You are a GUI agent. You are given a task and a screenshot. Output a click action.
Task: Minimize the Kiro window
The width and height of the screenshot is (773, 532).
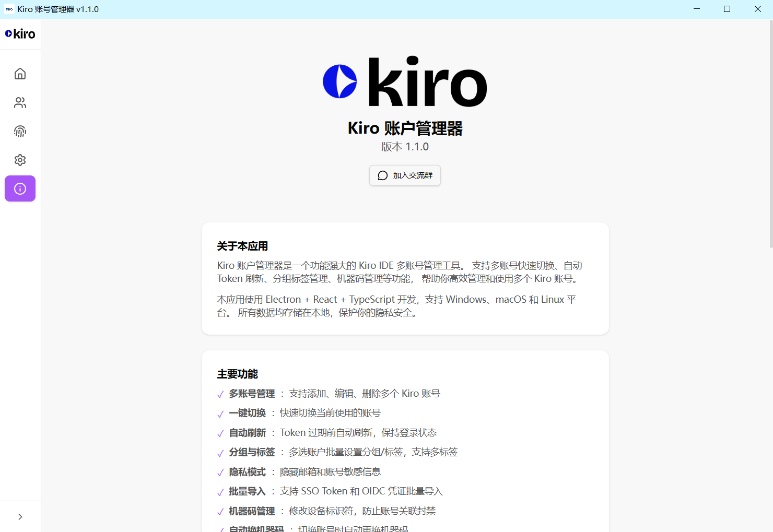tap(697, 9)
